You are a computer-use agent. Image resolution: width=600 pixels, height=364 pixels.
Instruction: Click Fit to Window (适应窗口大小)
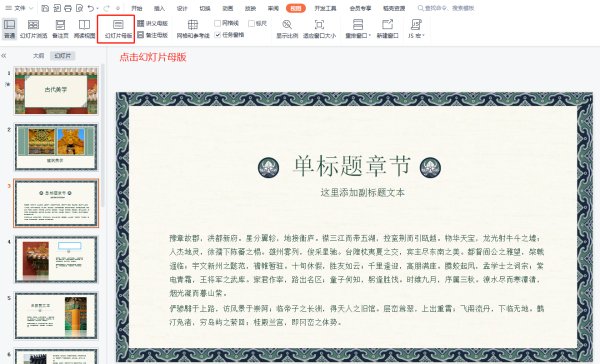(x=319, y=29)
